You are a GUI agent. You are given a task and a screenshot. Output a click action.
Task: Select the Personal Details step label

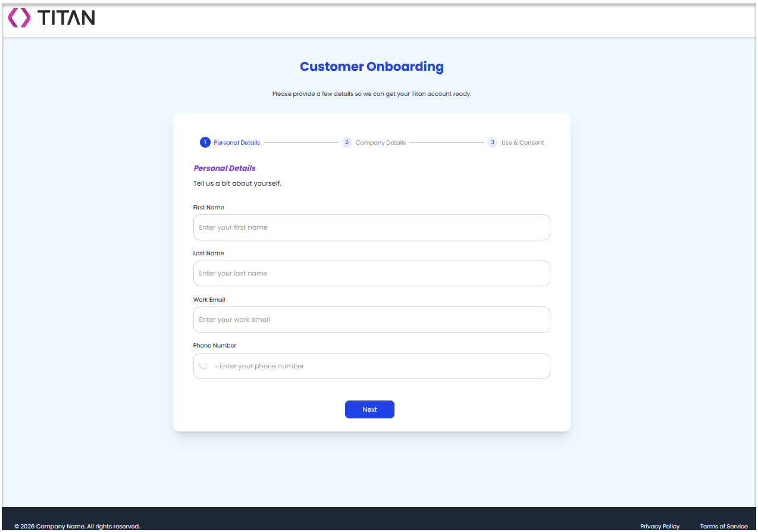click(236, 142)
